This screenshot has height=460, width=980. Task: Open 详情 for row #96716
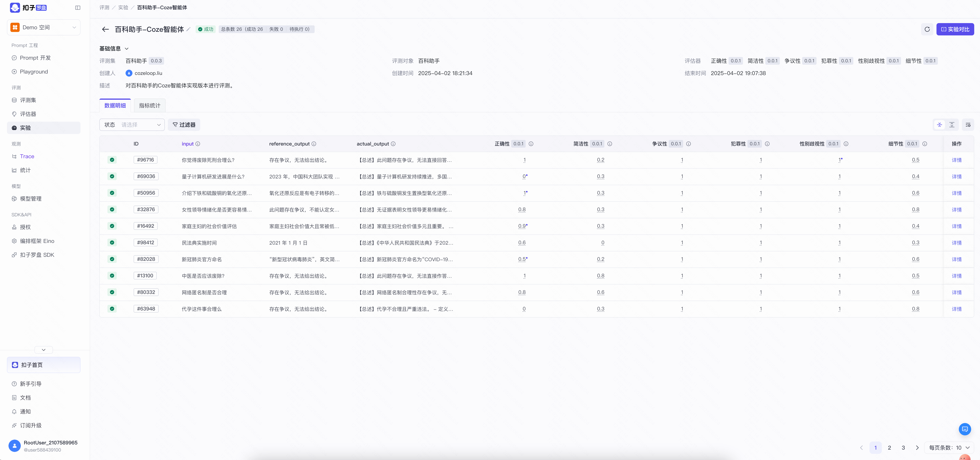(956, 160)
